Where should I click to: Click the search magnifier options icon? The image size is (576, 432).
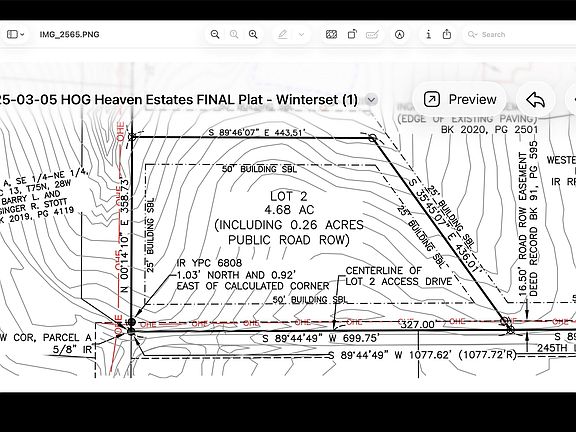(x=472, y=35)
